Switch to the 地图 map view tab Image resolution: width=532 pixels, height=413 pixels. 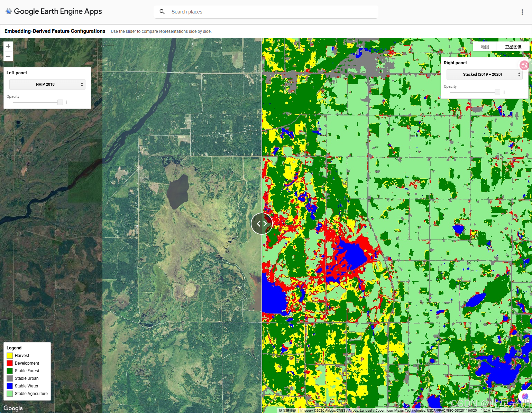tap(485, 47)
